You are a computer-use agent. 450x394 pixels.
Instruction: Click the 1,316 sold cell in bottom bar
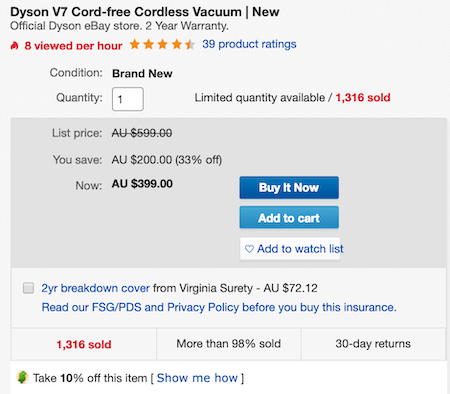(84, 344)
